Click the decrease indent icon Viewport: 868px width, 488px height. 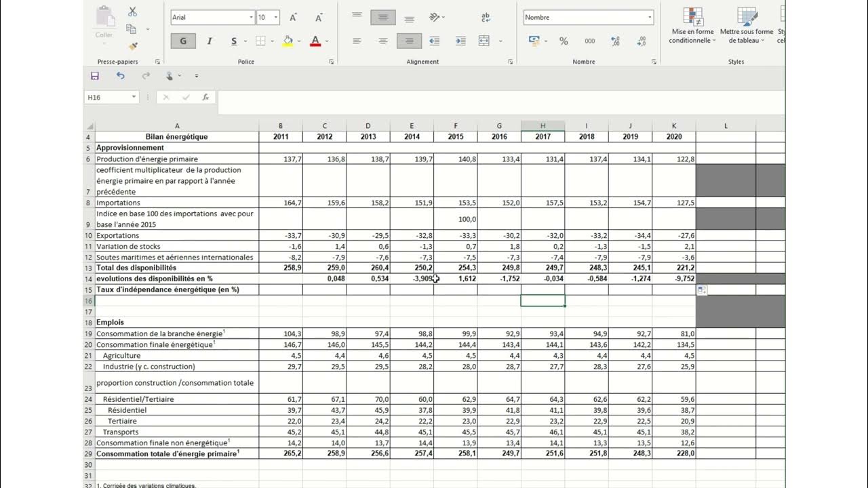tap(435, 41)
